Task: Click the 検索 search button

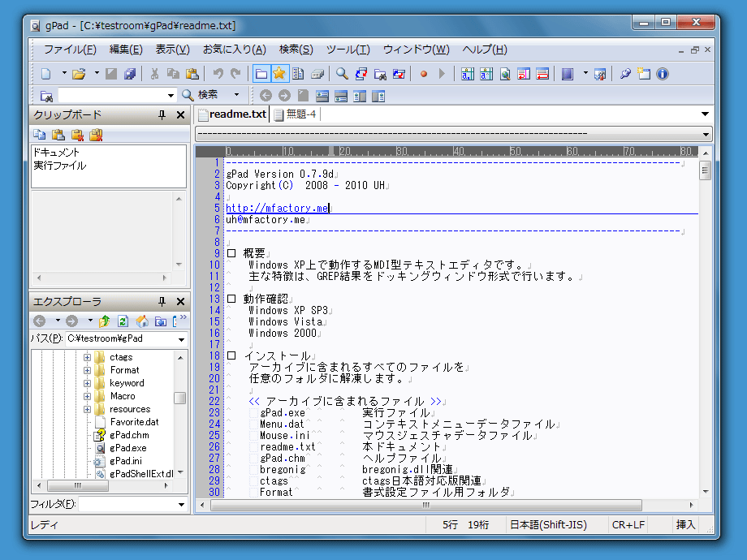Action: click(201, 95)
